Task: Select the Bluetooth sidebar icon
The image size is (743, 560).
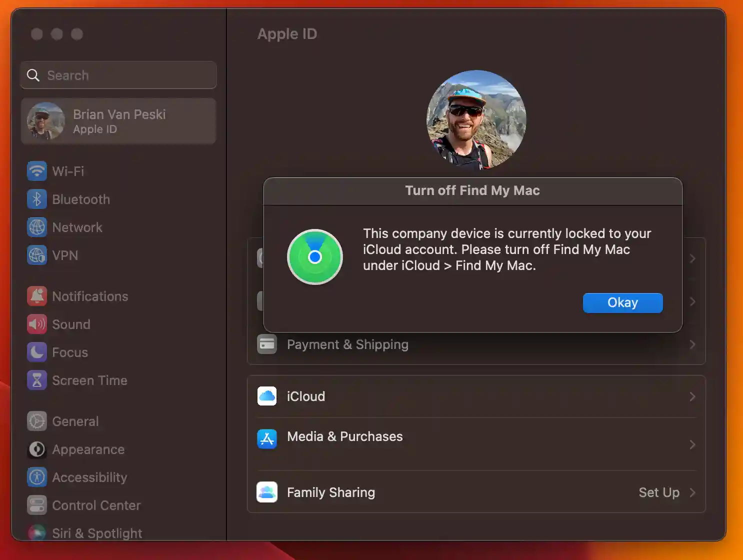Action: [36, 199]
